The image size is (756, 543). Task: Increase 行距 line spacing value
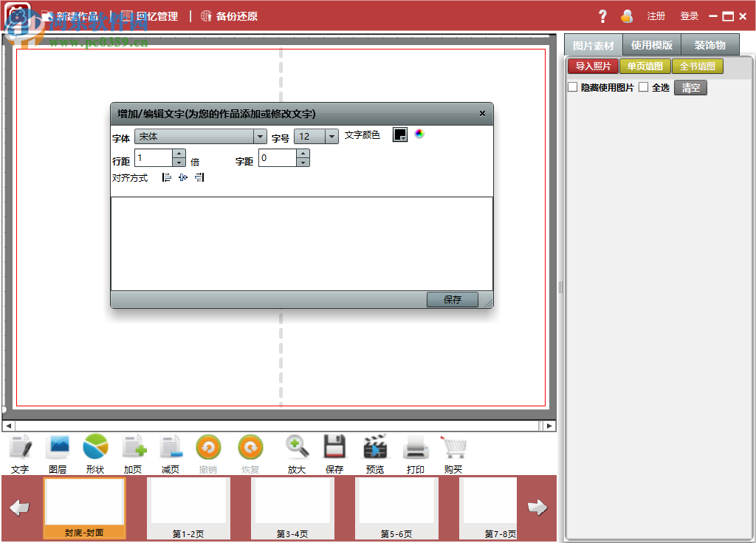click(x=179, y=154)
